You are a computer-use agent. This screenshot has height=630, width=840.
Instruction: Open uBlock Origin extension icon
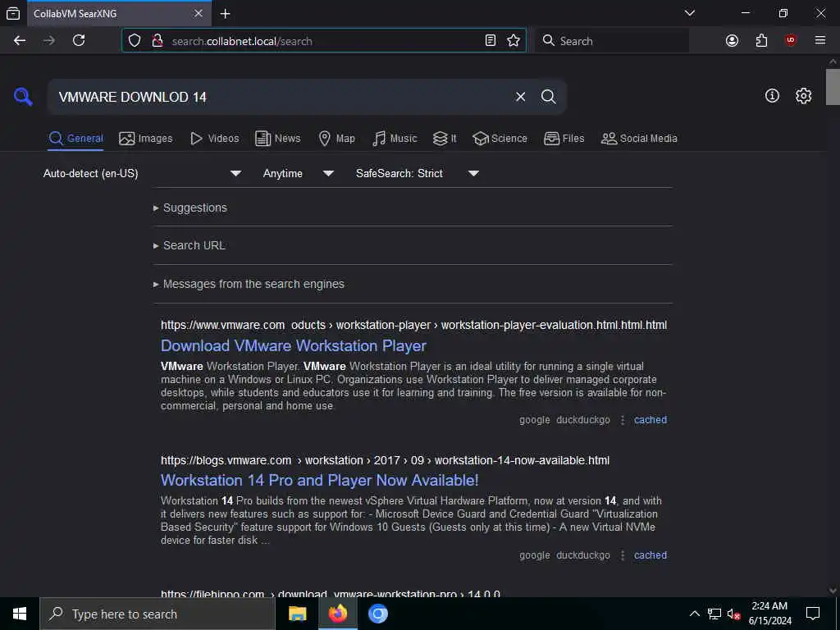791,41
